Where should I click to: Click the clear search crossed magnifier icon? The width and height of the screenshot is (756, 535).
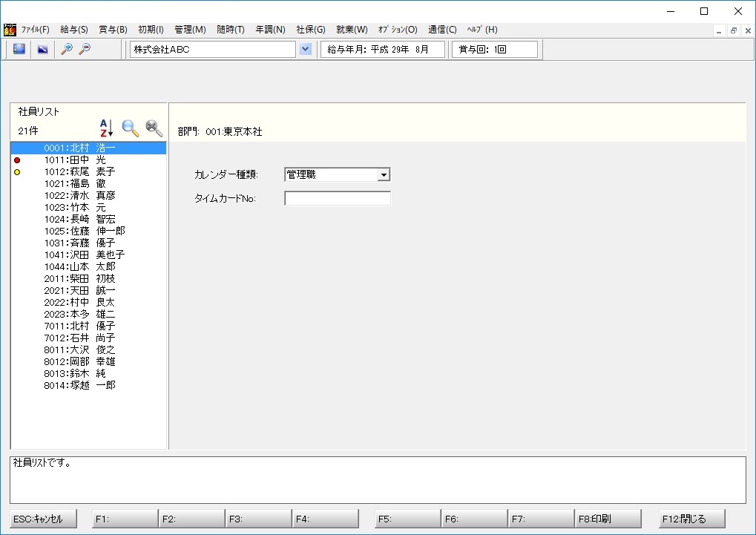[154, 128]
